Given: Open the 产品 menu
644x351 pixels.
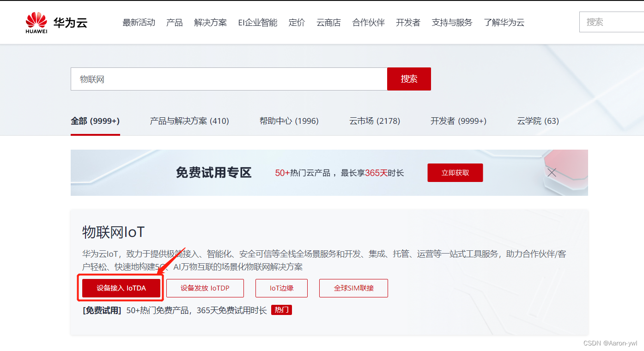Looking at the screenshot, I should point(175,23).
